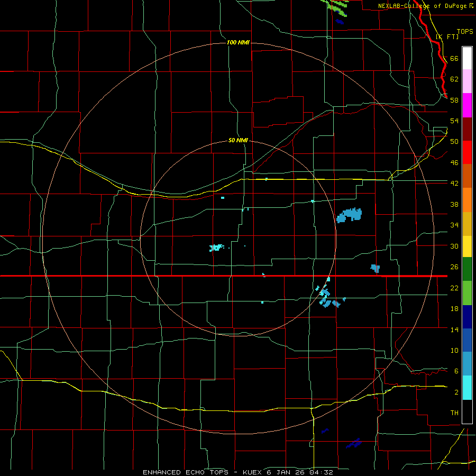This screenshot has height=476, width=476.
Task: Select the dark orange legend swatch
Action: pos(467,176)
